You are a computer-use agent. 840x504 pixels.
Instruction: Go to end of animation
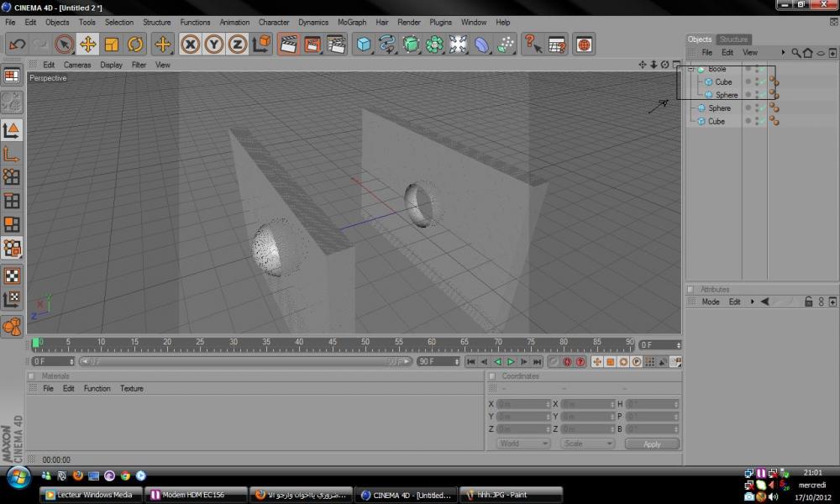[538, 362]
